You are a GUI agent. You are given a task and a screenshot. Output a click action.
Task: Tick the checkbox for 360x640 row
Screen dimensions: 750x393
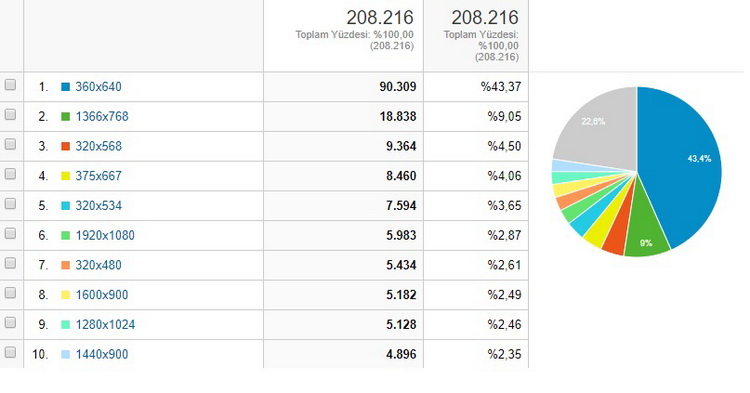click(10, 85)
